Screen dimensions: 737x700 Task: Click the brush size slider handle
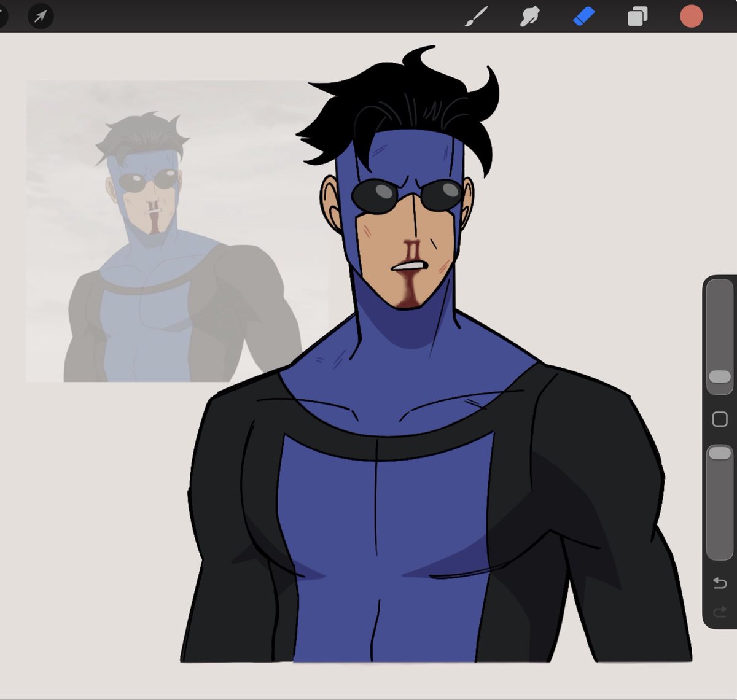tap(719, 376)
